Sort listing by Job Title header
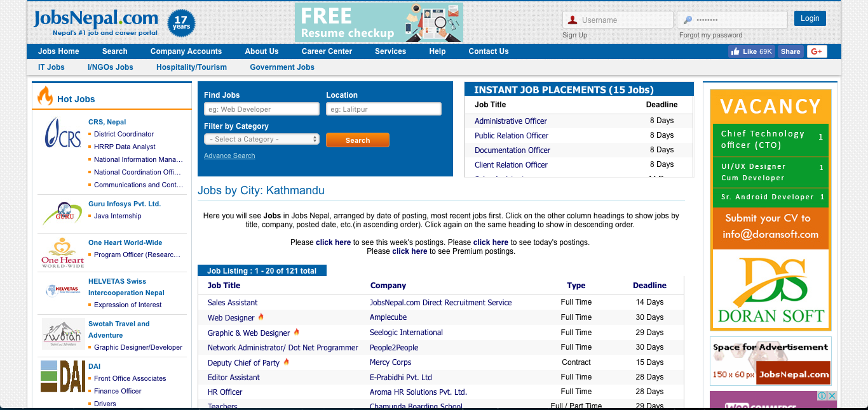The width and height of the screenshot is (868, 410). point(224,286)
